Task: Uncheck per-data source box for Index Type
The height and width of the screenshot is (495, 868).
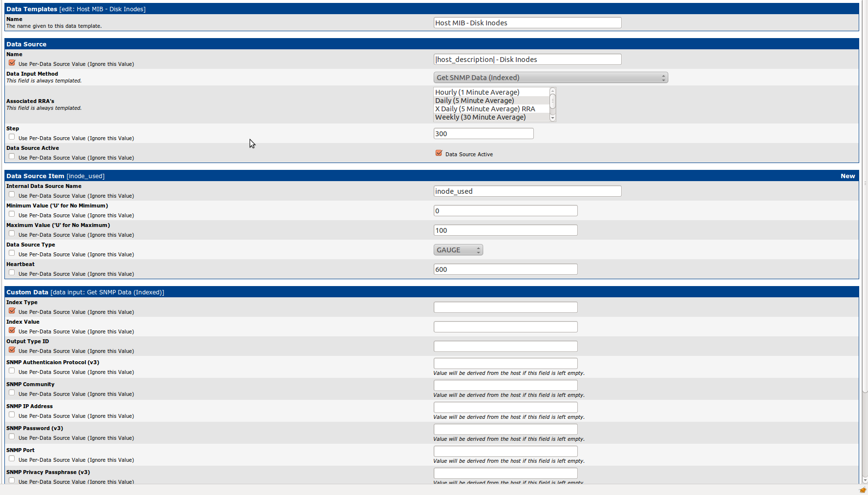Action: [x=12, y=311]
